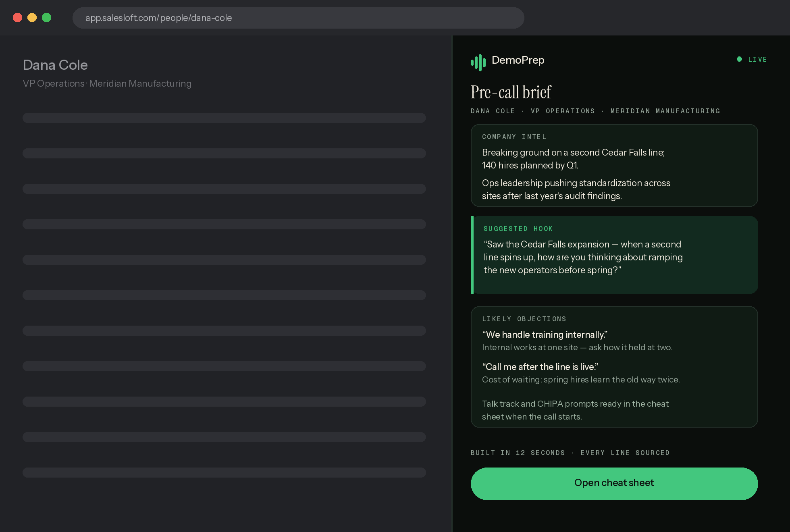The image size is (790, 532).
Task: Click the DemoPrep waveform logo icon
Action: (478, 62)
